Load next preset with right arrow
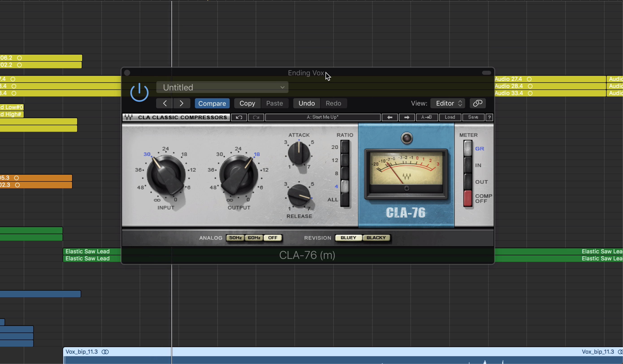The height and width of the screenshot is (364, 623). pos(407,117)
